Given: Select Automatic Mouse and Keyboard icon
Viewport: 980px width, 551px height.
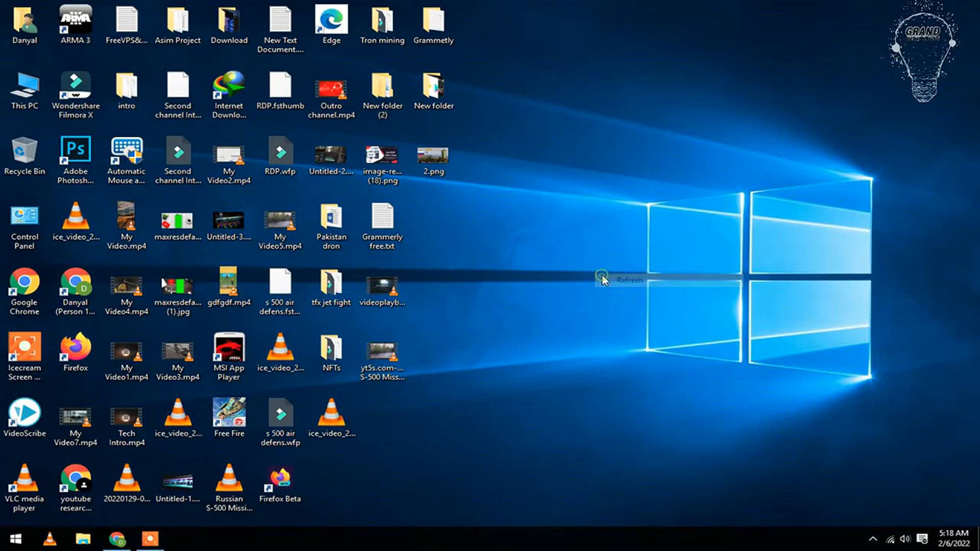Looking at the screenshot, I should (127, 160).
